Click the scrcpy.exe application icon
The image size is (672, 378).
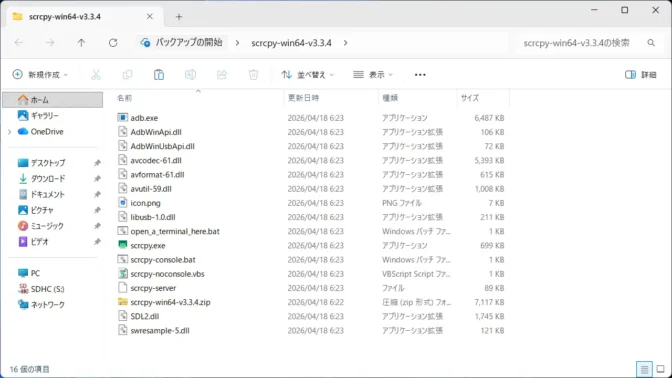[x=123, y=245]
